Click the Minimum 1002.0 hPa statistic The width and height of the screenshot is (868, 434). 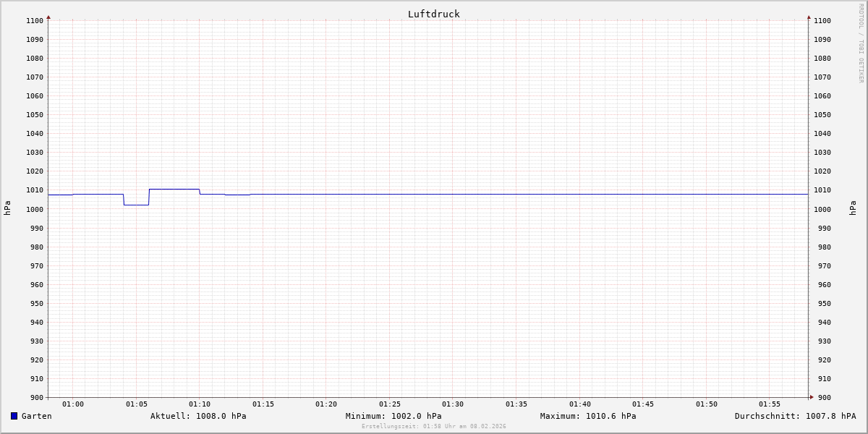[393, 416]
